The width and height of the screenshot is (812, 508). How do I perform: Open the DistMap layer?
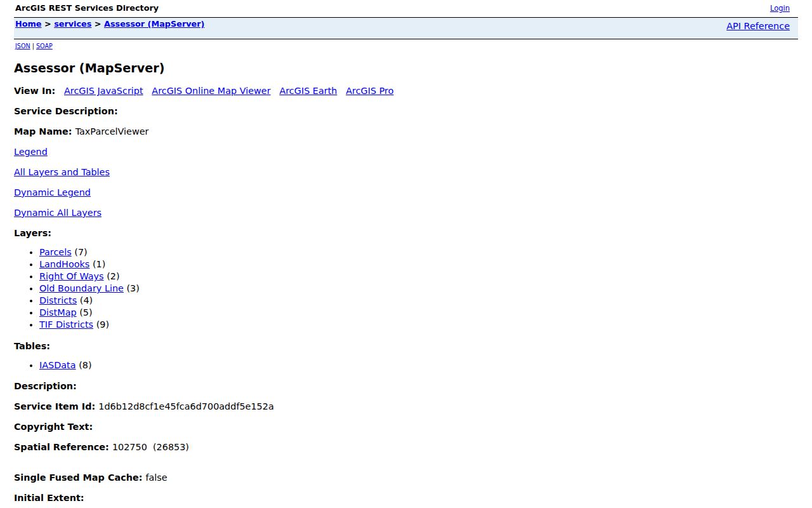[58, 312]
